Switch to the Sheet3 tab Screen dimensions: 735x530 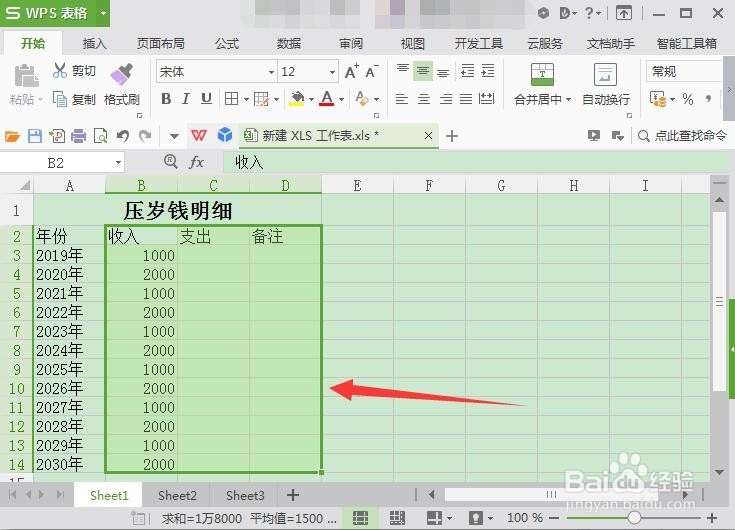[x=245, y=495]
